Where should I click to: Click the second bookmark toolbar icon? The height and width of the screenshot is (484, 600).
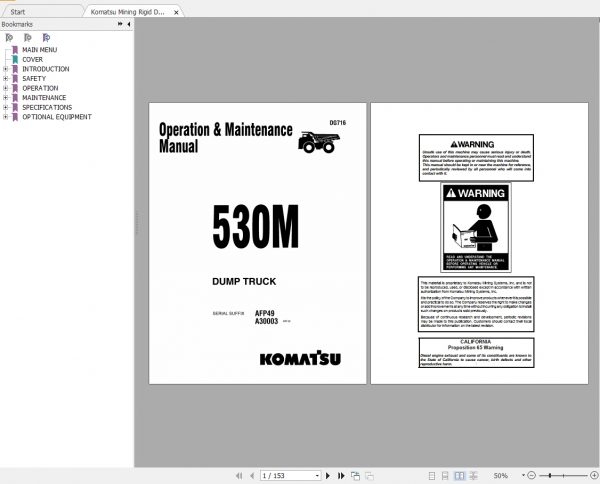[x=28, y=37]
